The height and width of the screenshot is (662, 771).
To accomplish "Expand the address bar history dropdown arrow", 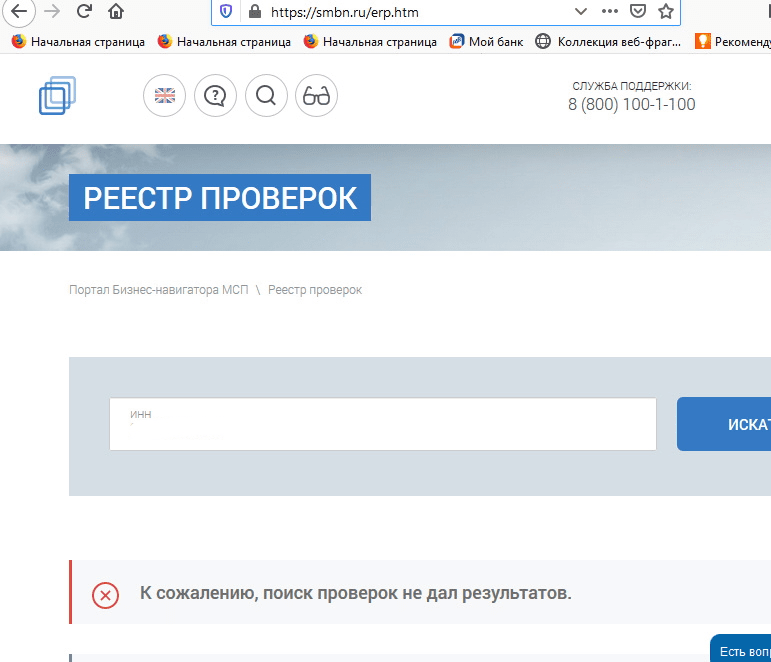I will point(581,11).
